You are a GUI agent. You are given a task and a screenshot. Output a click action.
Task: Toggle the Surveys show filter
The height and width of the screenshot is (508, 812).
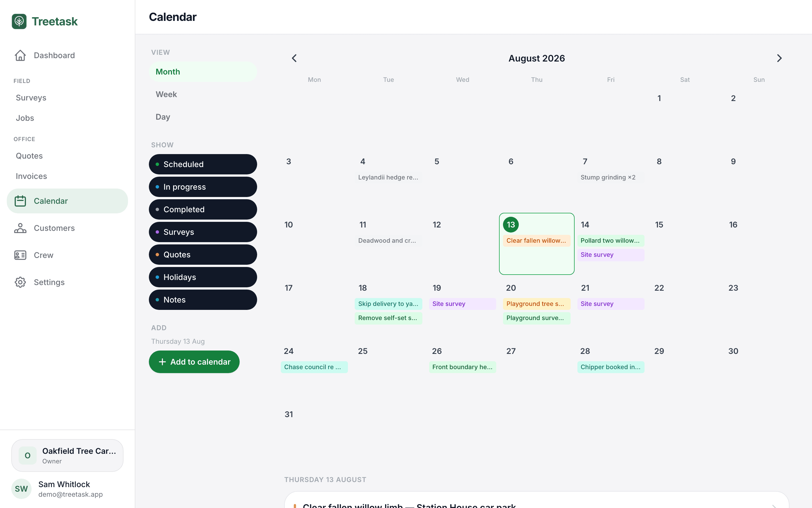click(203, 232)
